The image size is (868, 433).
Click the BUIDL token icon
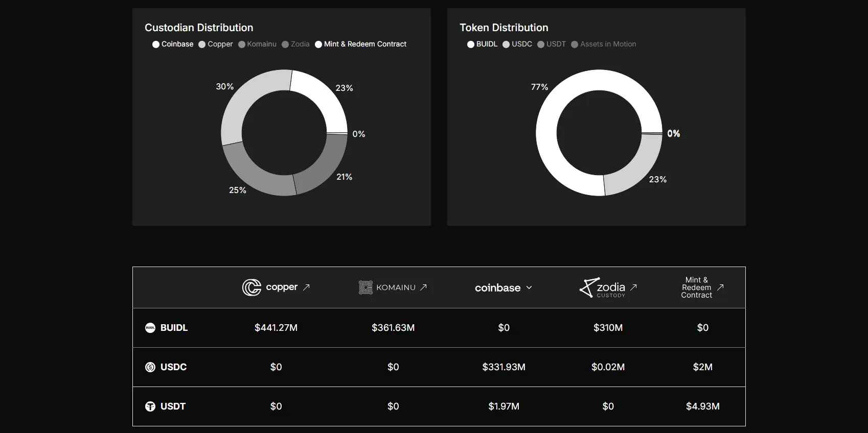point(150,328)
